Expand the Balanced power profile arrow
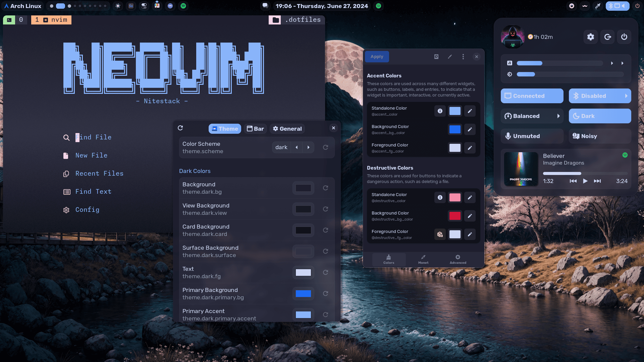The width and height of the screenshot is (644, 362). point(558,116)
